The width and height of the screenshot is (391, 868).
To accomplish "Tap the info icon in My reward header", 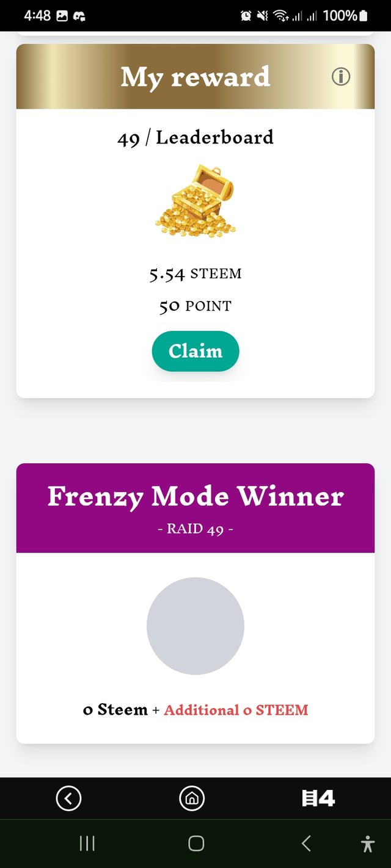I will tap(341, 77).
